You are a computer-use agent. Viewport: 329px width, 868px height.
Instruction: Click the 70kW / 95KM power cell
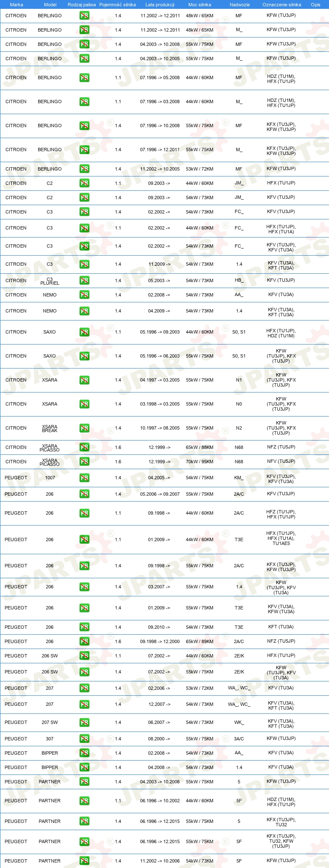[199, 462]
